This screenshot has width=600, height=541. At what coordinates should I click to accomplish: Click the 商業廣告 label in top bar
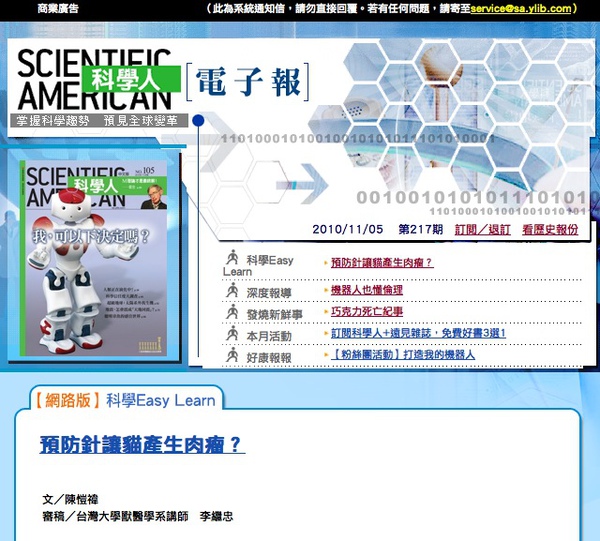pos(58,8)
